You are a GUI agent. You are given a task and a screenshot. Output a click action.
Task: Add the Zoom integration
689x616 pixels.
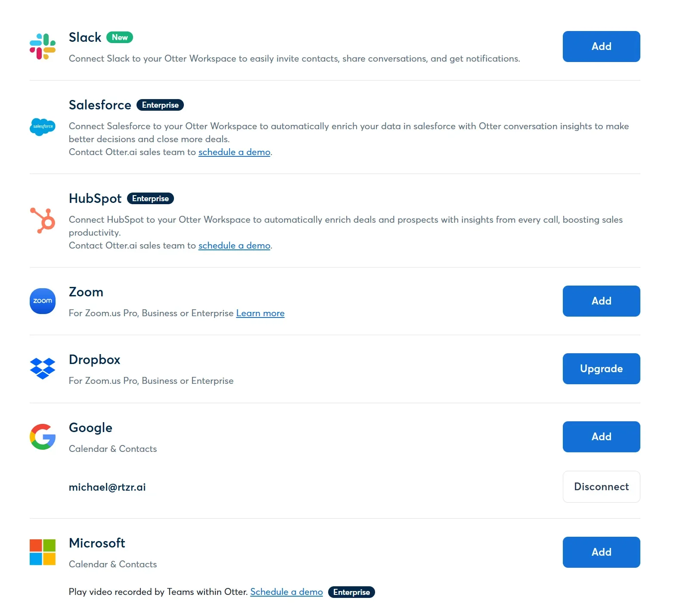pyautogui.click(x=601, y=301)
